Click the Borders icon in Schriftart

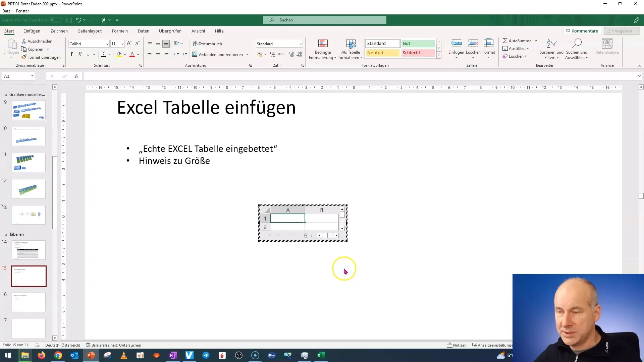pyautogui.click(x=104, y=54)
